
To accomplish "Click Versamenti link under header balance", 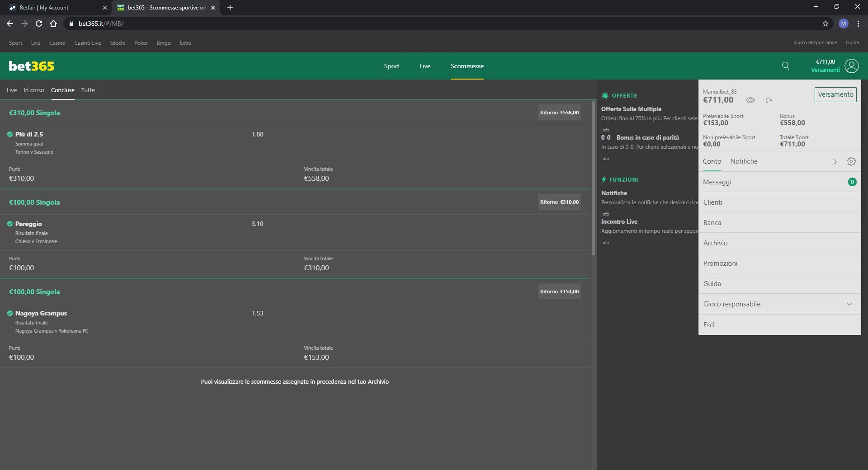I will pos(826,70).
